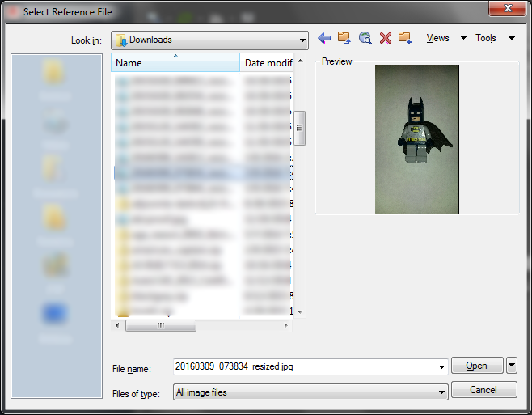Image resolution: width=532 pixels, height=415 pixels.
Task: Go back using the blue arrow icon
Action: pyautogui.click(x=324, y=38)
